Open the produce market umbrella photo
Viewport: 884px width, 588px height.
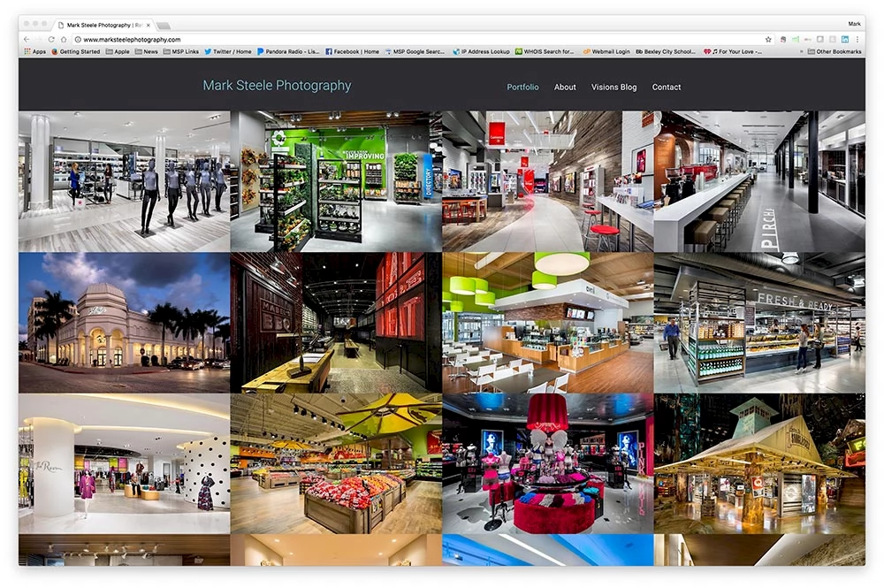(x=336, y=463)
